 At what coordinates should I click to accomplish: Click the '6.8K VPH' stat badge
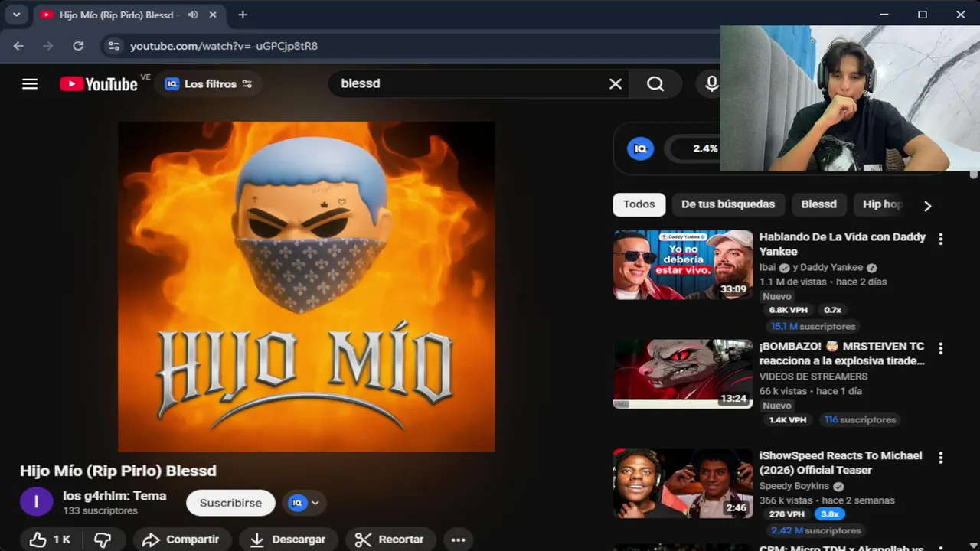[x=788, y=311]
